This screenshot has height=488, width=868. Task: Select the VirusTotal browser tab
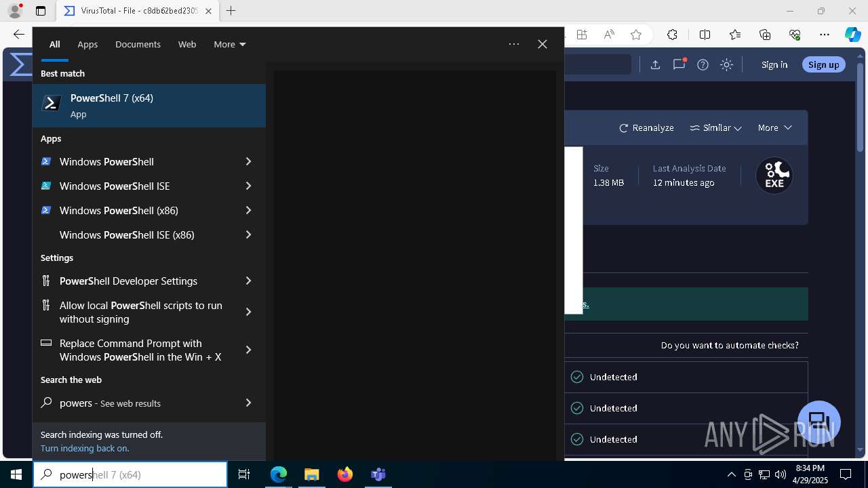click(138, 11)
